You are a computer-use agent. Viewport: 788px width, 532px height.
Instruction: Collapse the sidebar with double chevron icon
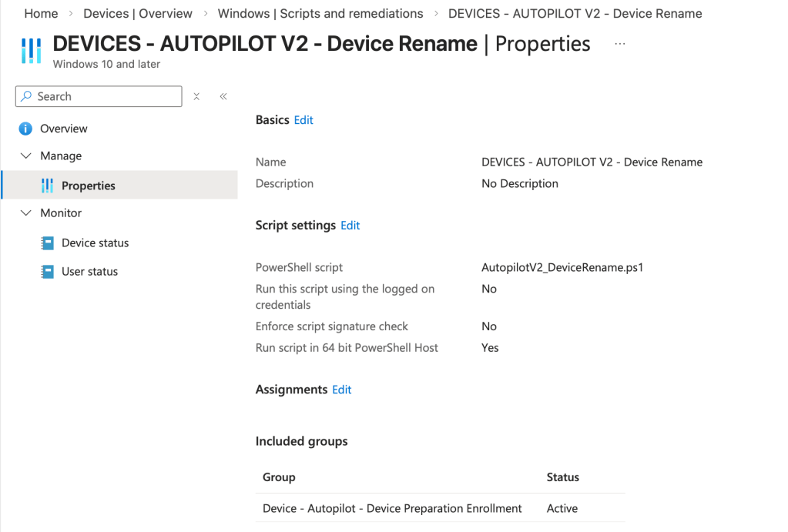pyautogui.click(x=223, y=96)
